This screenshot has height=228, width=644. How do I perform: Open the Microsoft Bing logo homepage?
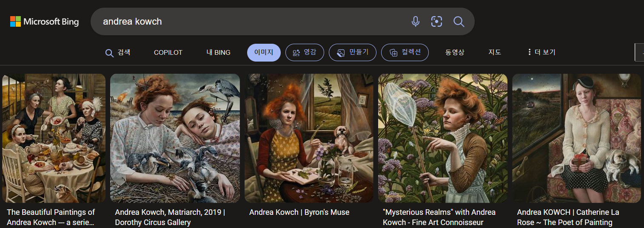44,22
